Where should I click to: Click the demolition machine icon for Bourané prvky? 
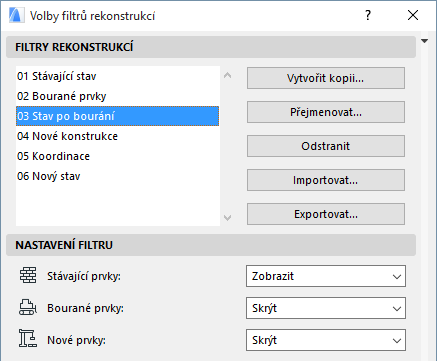tap(28, 307)
